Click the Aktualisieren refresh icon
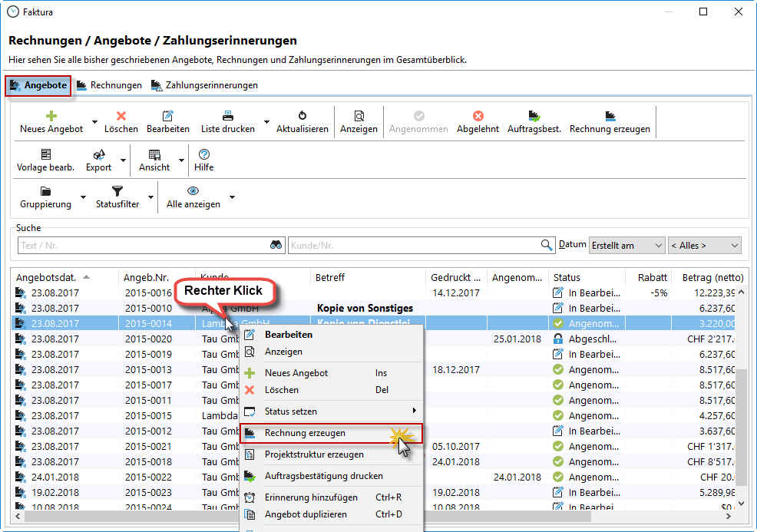 point(302,117)
